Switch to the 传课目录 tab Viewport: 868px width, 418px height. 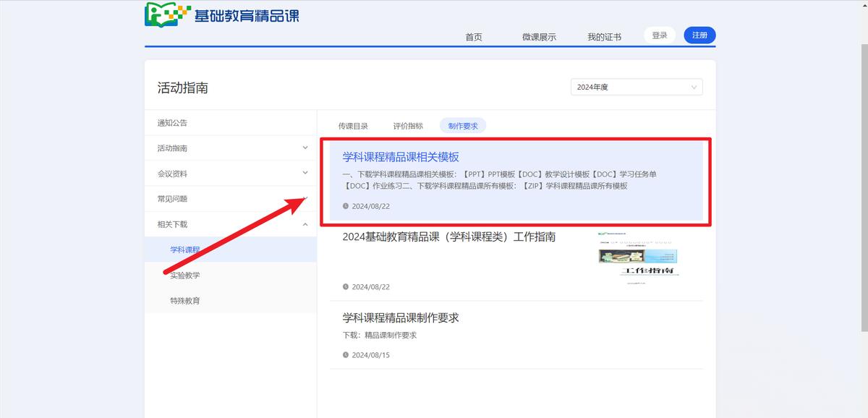pyautogui.click(x=353, y=126)
